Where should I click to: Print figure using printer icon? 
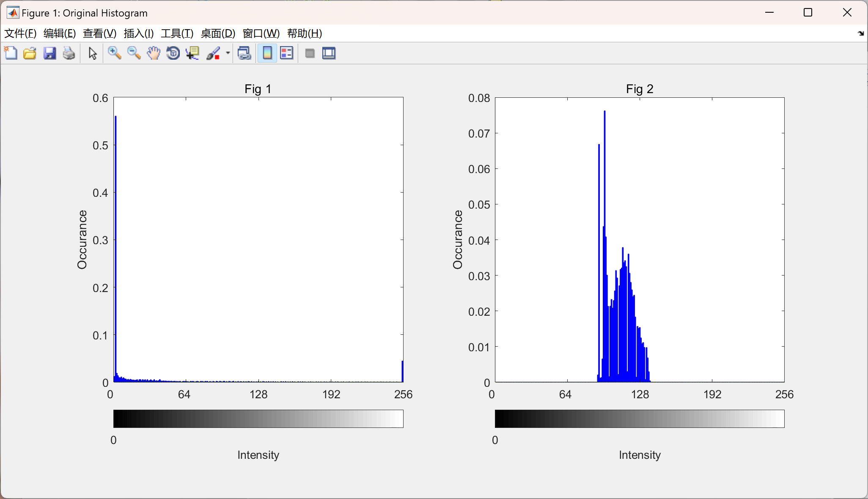click(x=69, y=53)
